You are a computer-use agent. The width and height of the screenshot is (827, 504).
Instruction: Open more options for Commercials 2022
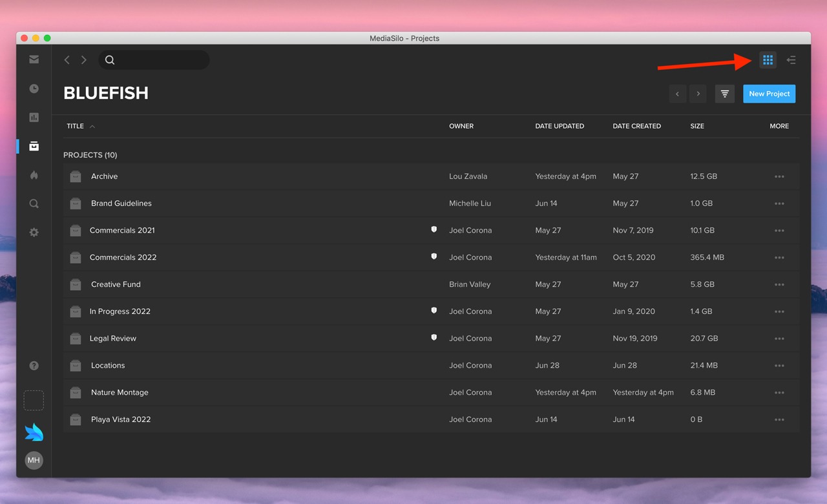pyautogui.click(x=779, y=258)
